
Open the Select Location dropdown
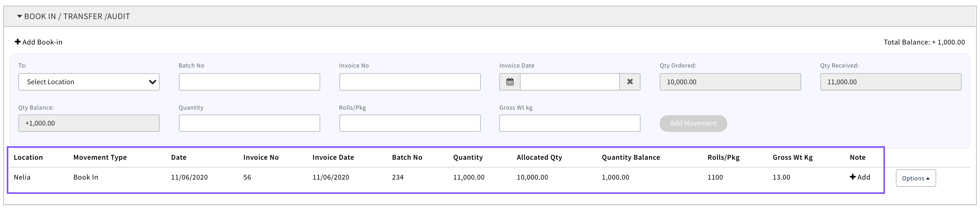(89, 82)
